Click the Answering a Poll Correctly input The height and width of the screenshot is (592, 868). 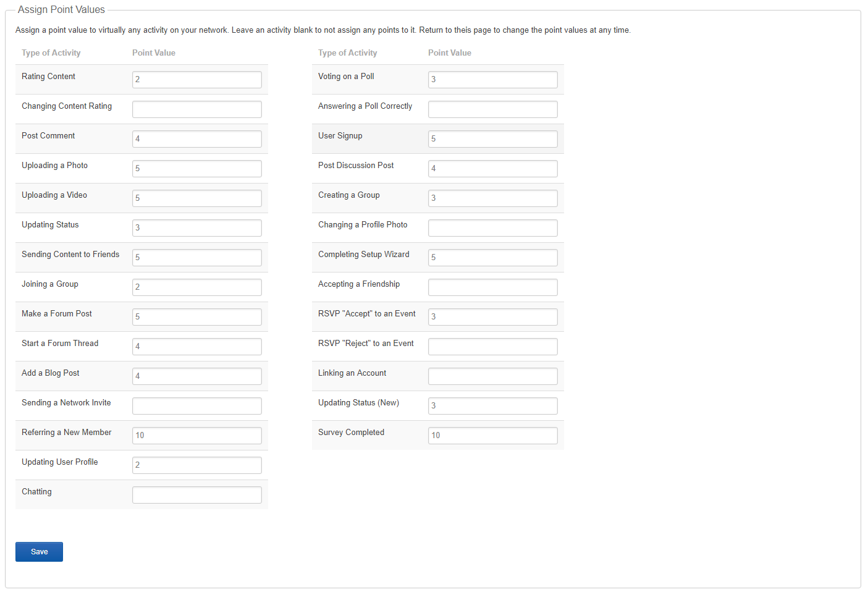(x=492, y=109)
